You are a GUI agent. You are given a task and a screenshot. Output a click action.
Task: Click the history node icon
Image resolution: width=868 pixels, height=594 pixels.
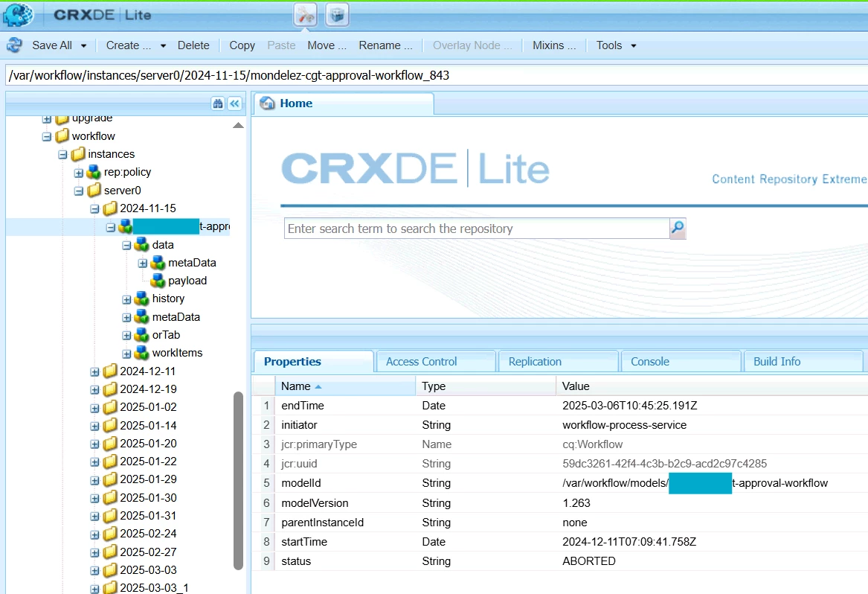point(142,298)
